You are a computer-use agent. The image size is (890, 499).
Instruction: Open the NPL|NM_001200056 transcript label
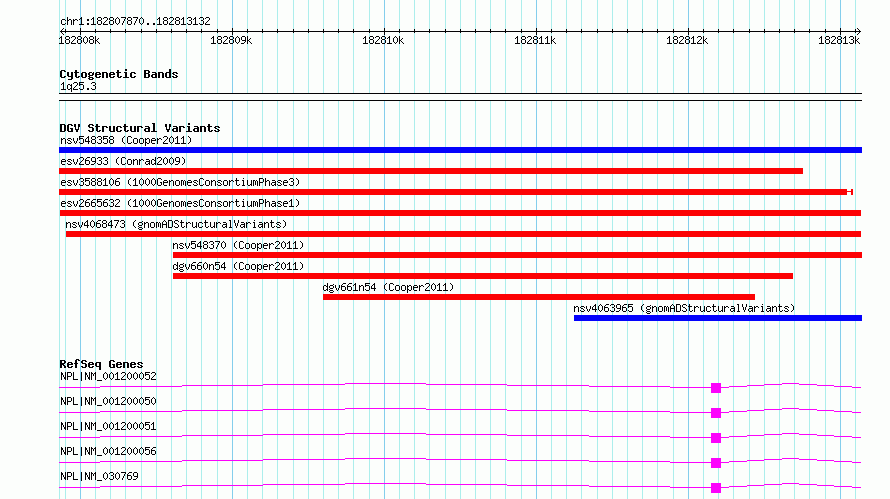pos(108,451)
